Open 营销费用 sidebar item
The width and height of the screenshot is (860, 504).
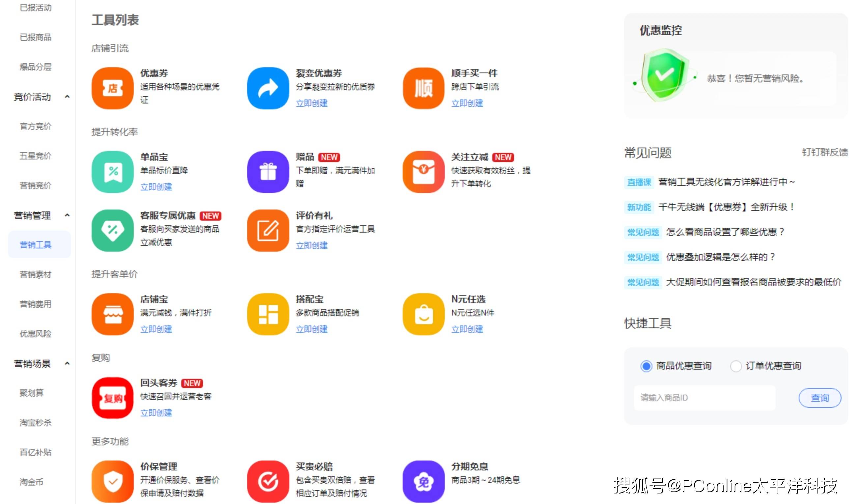[x=36, y=304]
